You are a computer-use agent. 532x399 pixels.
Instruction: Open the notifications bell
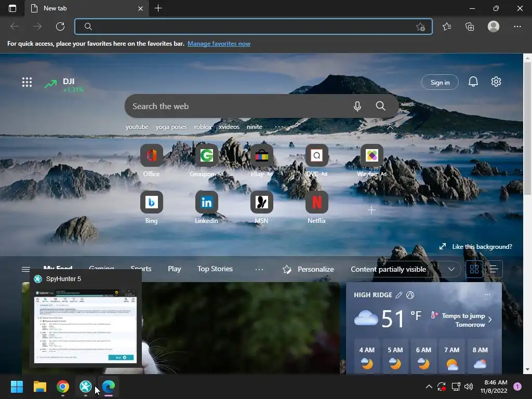(x=473, y=82)
